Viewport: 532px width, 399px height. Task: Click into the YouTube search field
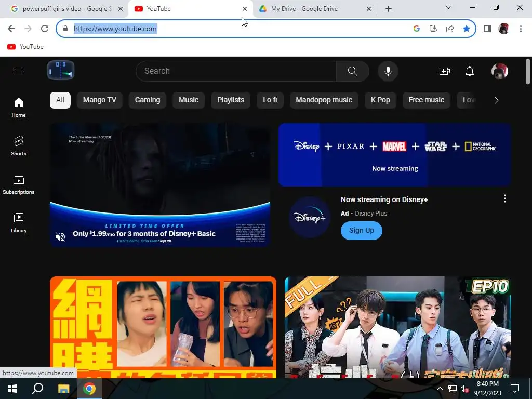pyautogui.click(x=236, y=71)
